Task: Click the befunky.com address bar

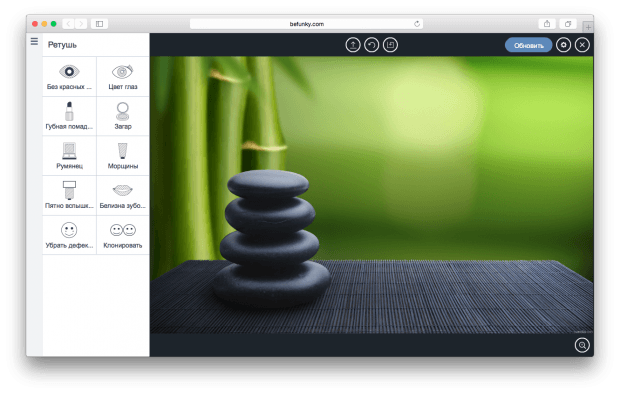Action: click(x=306, y=24)
